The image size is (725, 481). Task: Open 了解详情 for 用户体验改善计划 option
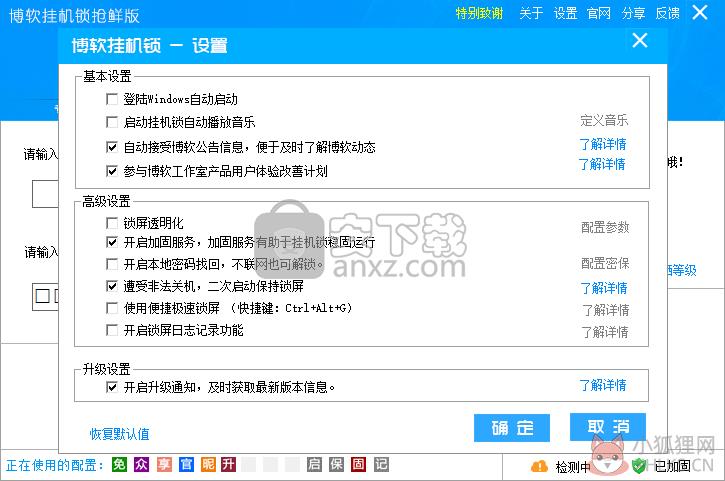point(602,164)
